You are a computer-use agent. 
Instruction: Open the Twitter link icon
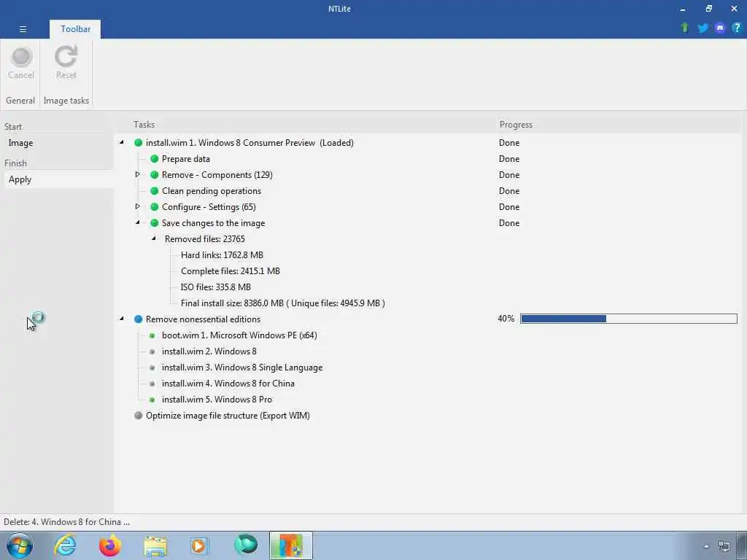[703, 28]
